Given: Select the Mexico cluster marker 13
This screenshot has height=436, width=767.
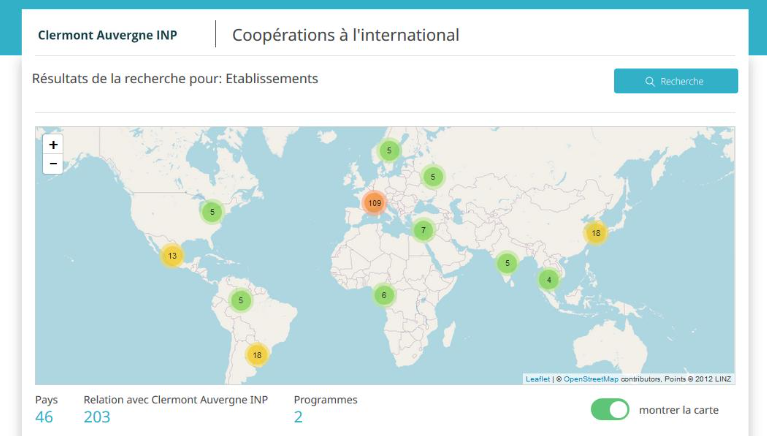Looking at the screenshot, I should pyautogui.click(x=172, y=256).
